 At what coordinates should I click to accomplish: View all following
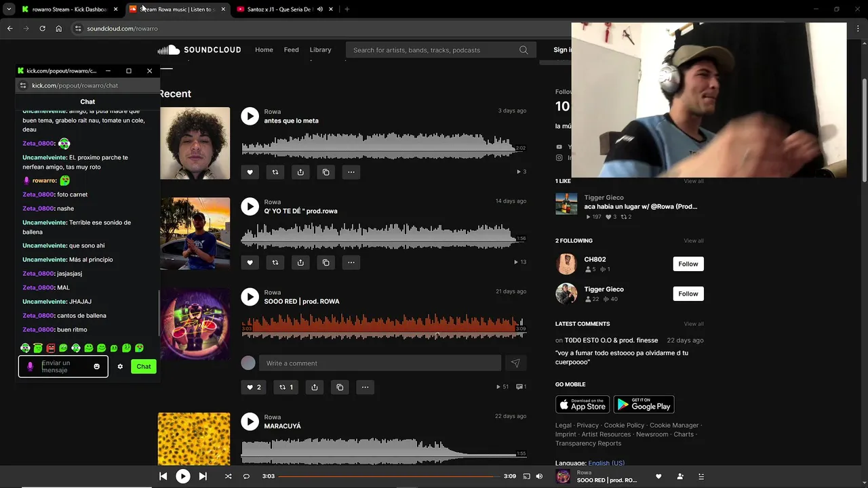(x=694, y=241)
